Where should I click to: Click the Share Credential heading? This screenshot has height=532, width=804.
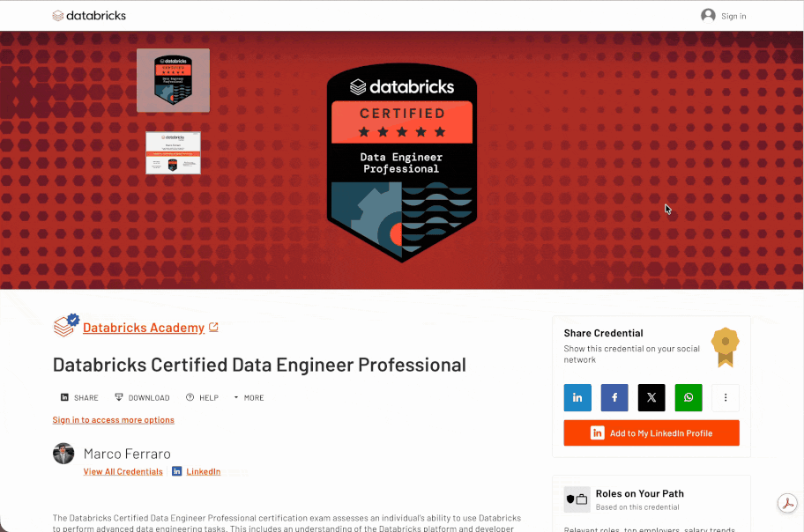pos(603,333)
